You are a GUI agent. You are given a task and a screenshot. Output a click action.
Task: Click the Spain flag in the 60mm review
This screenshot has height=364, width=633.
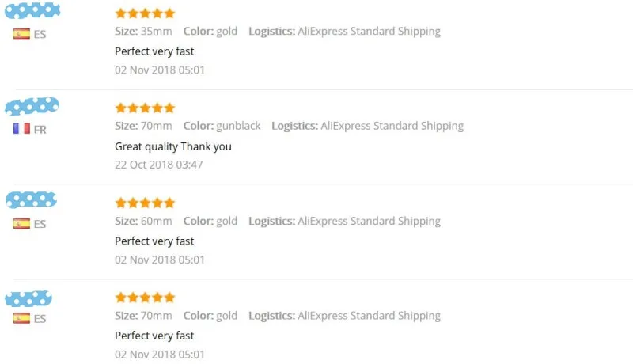pos(21,224)
